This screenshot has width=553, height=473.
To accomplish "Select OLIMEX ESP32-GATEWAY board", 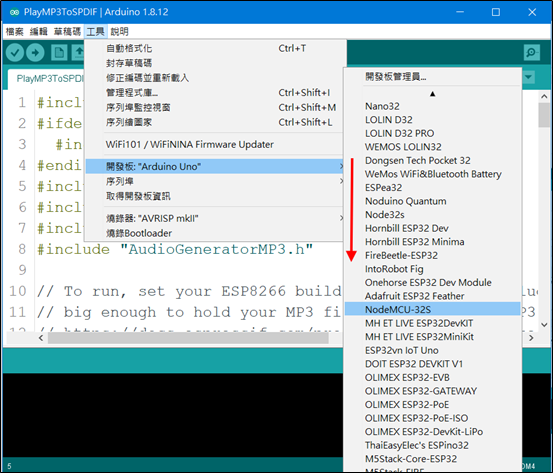I will click(433, 391).
